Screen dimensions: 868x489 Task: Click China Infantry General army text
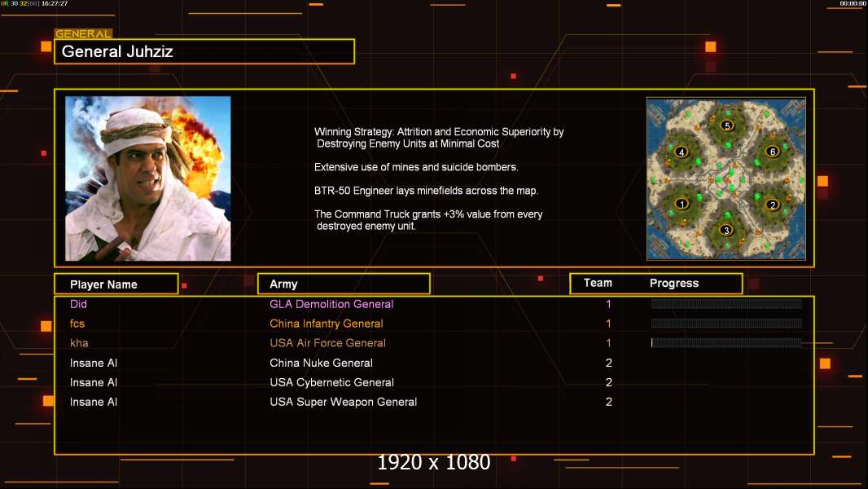326,324
